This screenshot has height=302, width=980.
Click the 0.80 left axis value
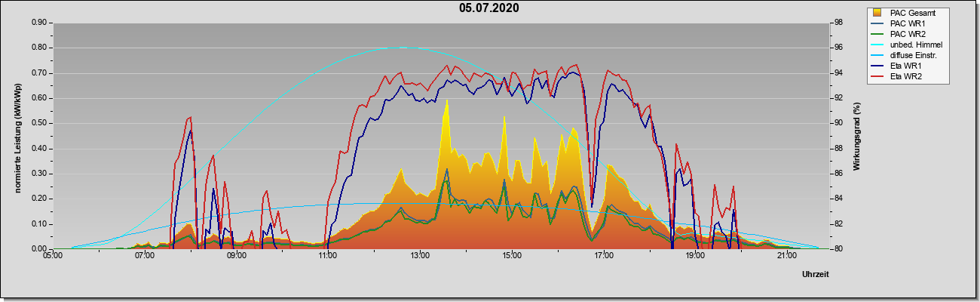pyautogui.click(x=39, y=48)
